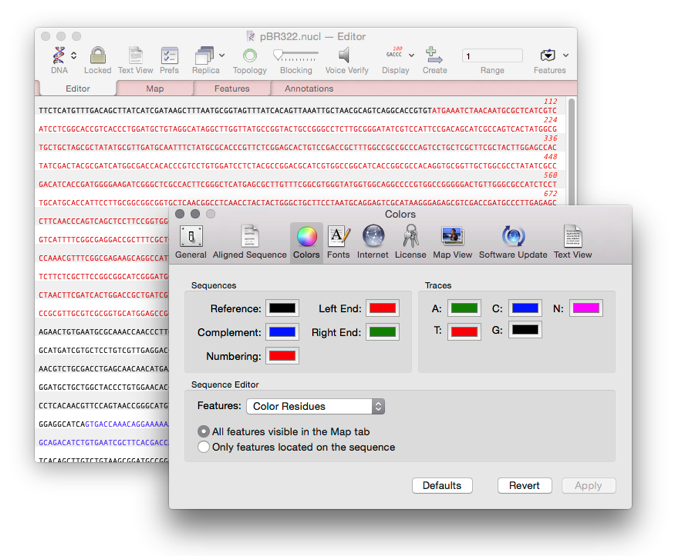Click the Range input field
Screen dimensions: 682x556
point(492,56)
